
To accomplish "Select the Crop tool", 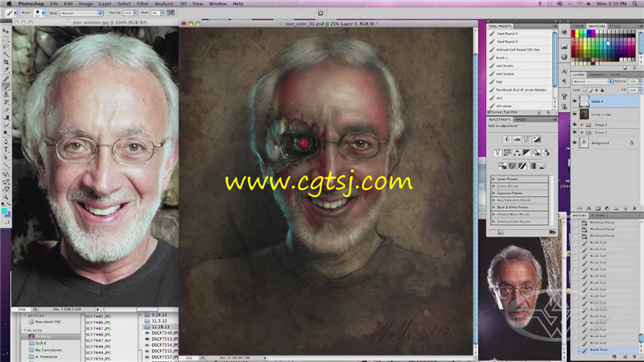I will tap(6, 63).
